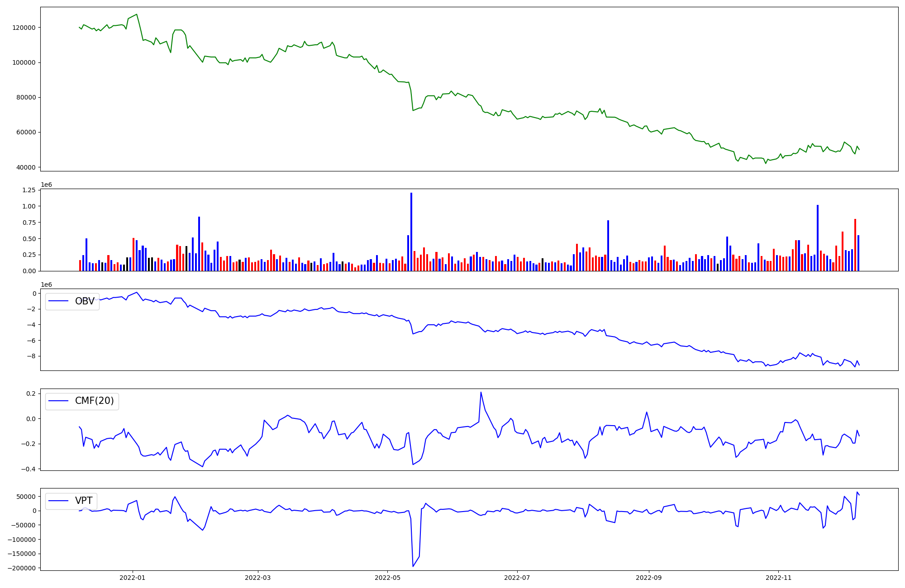The height and width of the screenshot is (588, 905).
Task: Select the 2022-07 x-axis date label
Action: tap(517, 578)
